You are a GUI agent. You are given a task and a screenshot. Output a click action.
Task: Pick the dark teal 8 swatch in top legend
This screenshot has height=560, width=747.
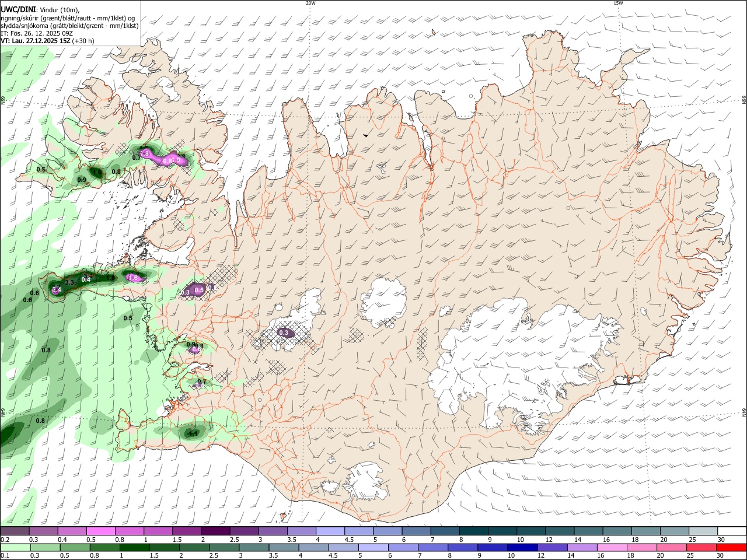(474, 531)
